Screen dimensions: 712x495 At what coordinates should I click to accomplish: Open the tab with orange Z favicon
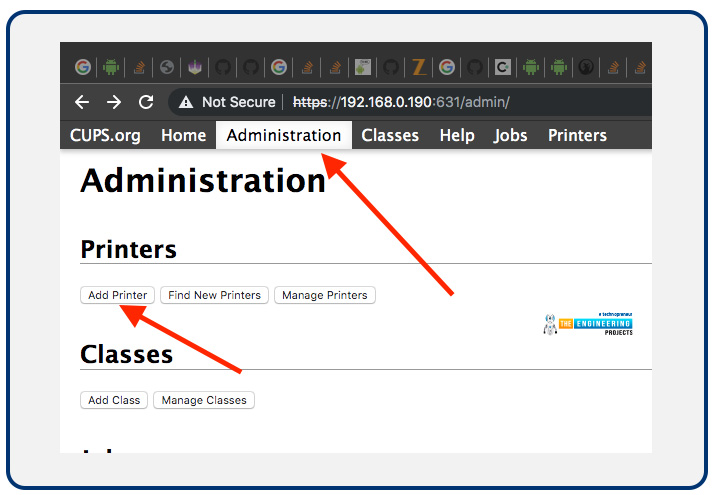tap(419, 67)
